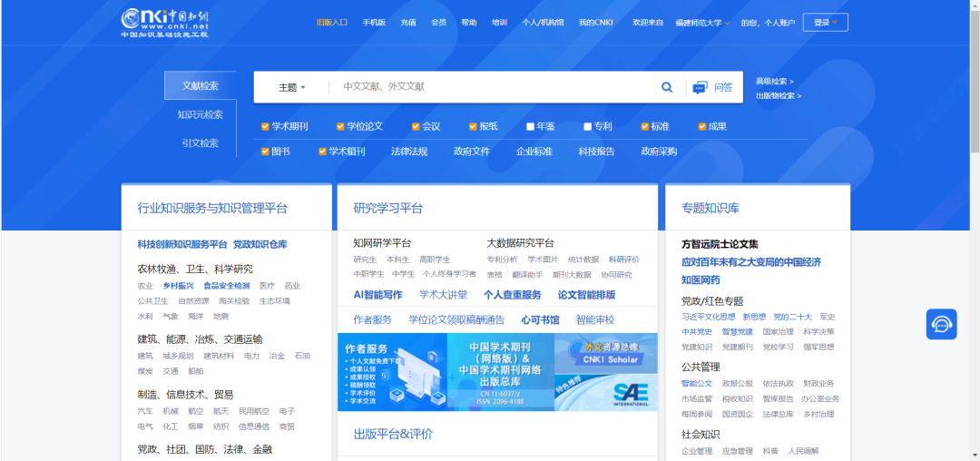This screenshot has width=980, height=461.
Task: Toggle the 学位论文 checkbox
Action: tap(340, 127)
